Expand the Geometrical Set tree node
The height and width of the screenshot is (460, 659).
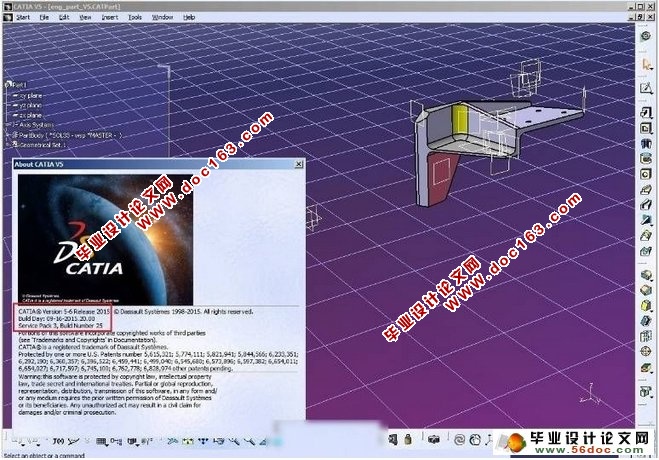point(8,145)
